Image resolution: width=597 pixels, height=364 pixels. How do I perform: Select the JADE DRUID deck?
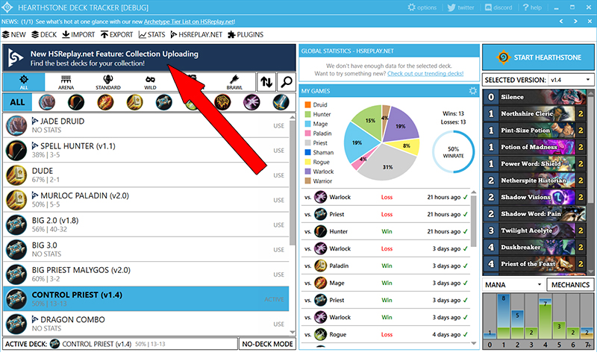pos(146,125)
